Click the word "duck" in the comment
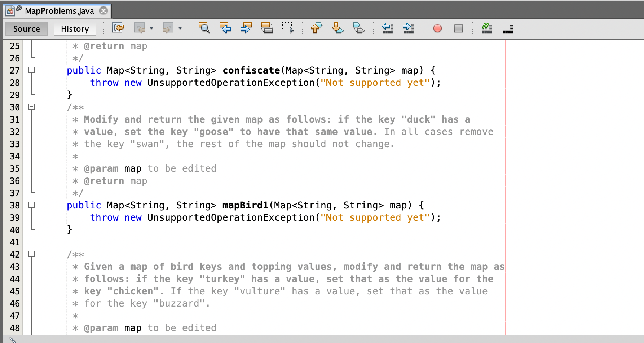Screen dimensions: 644x343 point(419,119)
